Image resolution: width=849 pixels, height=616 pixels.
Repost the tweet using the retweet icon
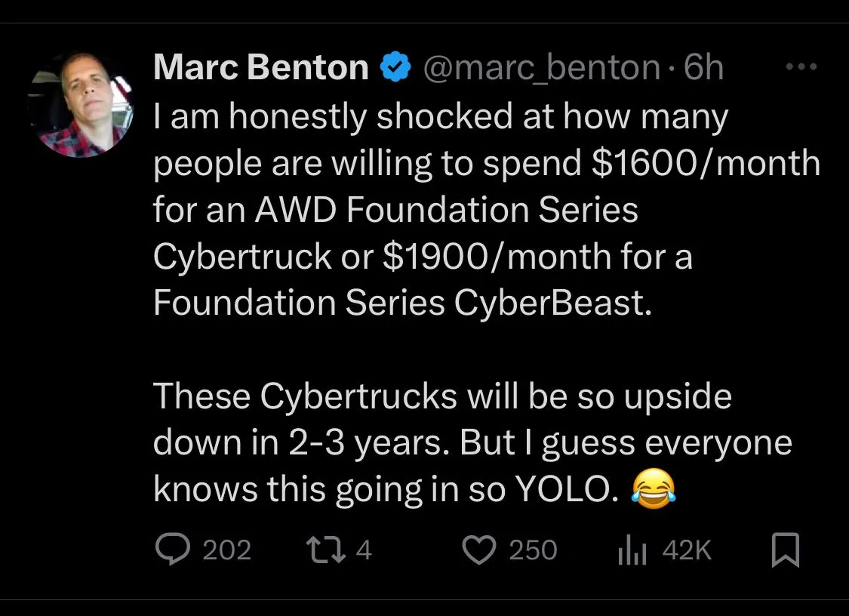(x=327, y=550)
